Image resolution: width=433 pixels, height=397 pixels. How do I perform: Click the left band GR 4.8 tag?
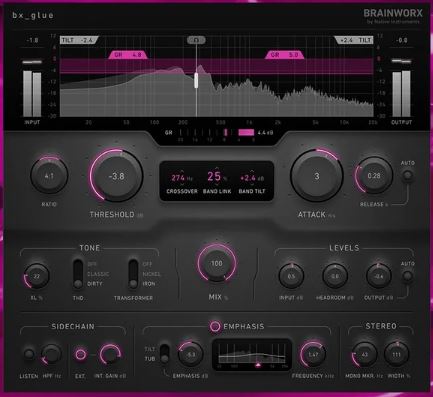click(x=128, y=55)
